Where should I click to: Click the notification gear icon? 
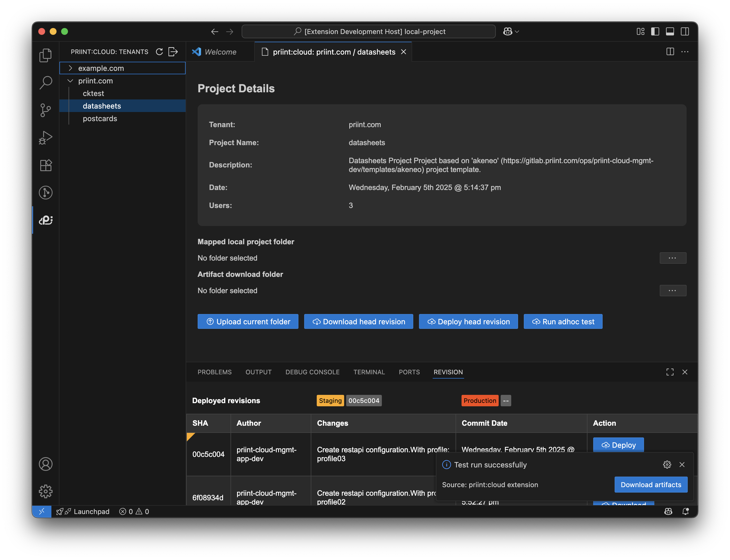[667, 465]
